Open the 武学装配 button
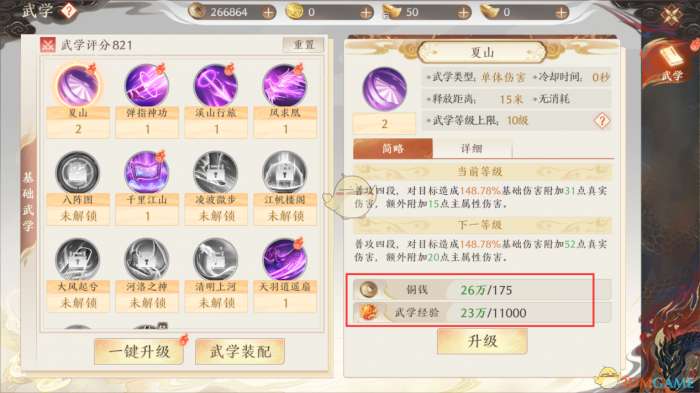This screenshot has width=700, height=393. (240, 351)
